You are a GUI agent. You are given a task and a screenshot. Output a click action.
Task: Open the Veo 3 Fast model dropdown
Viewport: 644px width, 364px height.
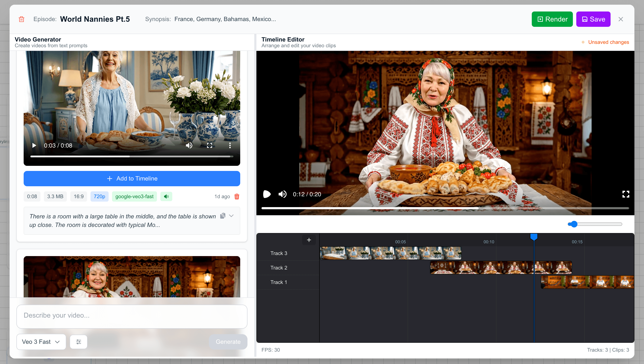pos(41,341)
